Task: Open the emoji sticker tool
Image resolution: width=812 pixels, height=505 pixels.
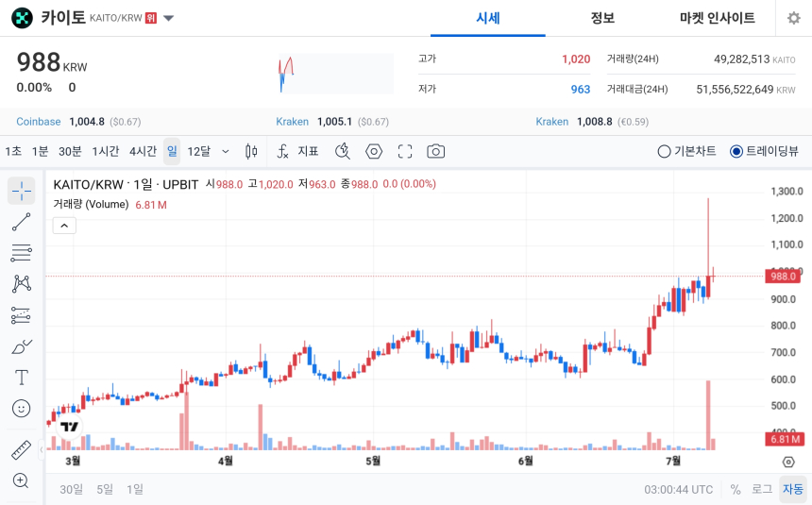Action: click(x=21, y=409)
